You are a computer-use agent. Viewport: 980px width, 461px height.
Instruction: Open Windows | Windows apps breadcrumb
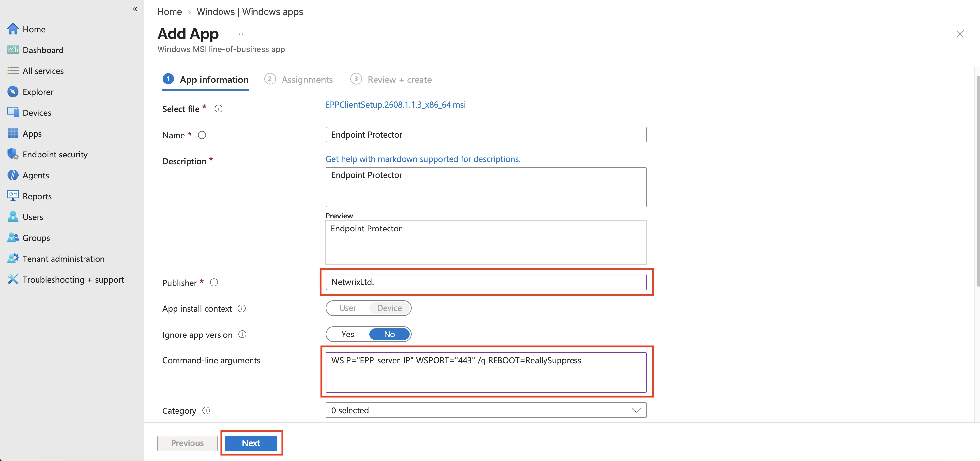(x=250, y=12)
